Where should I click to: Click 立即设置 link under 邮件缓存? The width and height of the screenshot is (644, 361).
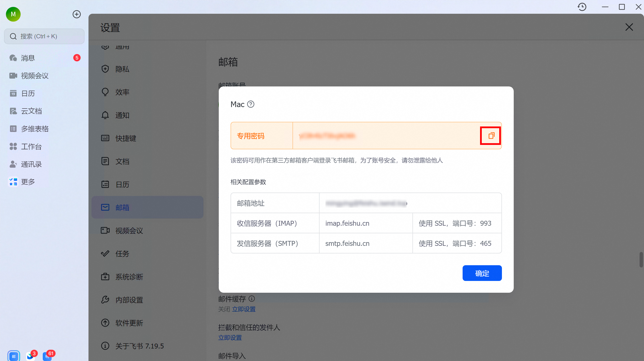pos(244,309)
